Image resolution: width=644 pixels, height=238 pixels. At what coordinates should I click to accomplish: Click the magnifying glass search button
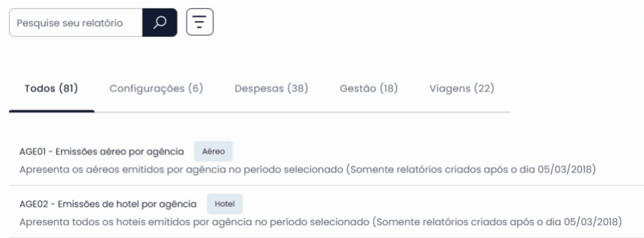[x=160, y=23]
